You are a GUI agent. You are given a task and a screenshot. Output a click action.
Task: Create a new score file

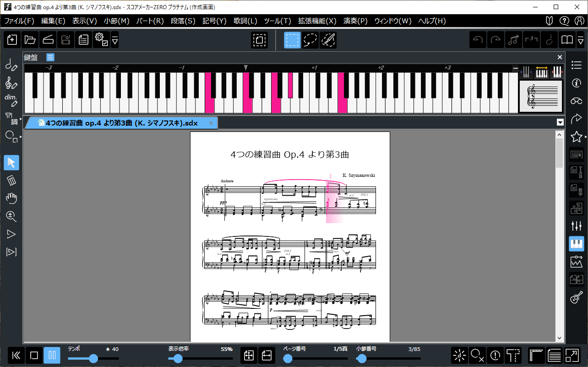coord(12,40)
